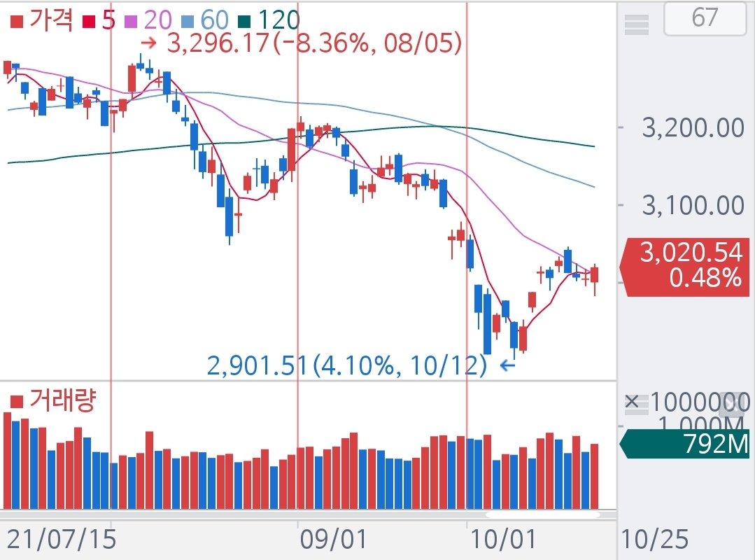Viewport: 755px width, 560px height.
Task: Click the red arrow beside 3,296.17 high
Action: [x=149, y=43]
